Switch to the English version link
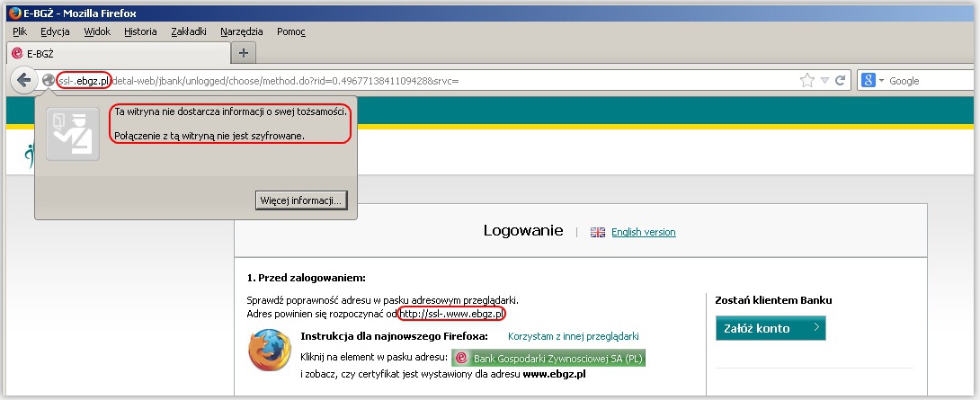 pyautogui.click(x=643, y=232)
